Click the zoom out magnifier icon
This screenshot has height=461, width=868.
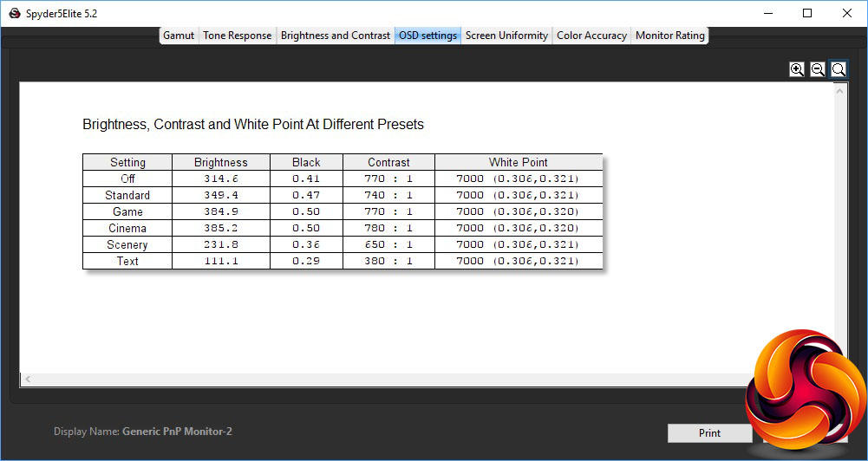tap(818, 69)
